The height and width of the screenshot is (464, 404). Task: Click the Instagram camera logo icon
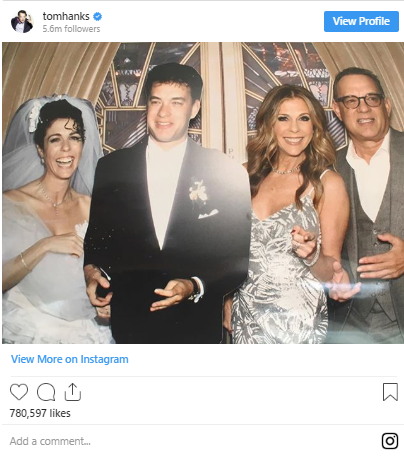[x=390, y=441]
